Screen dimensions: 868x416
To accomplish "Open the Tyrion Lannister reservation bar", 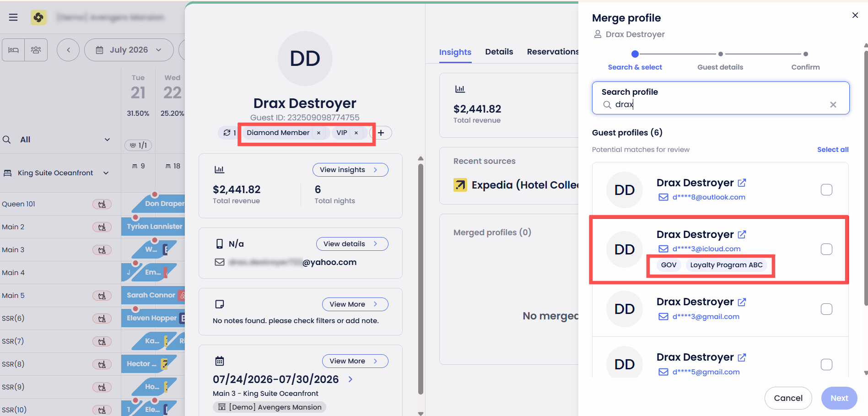I will [x=153, y=227].
